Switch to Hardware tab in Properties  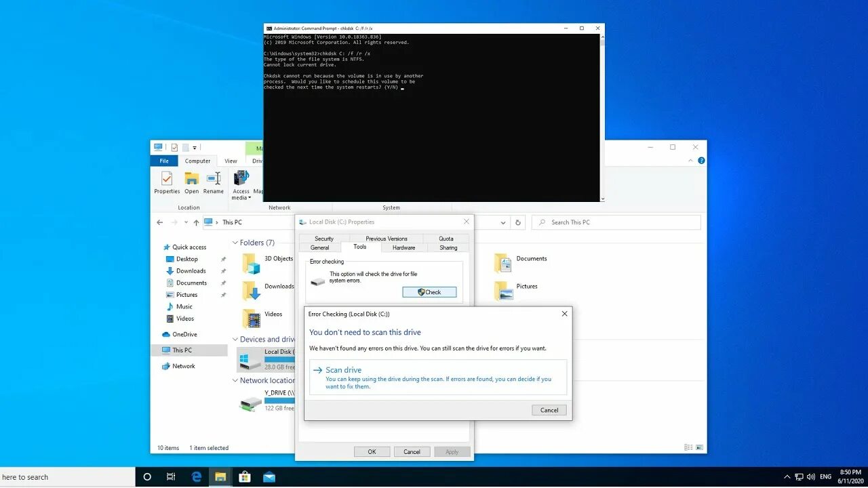[x=404, y=247]
